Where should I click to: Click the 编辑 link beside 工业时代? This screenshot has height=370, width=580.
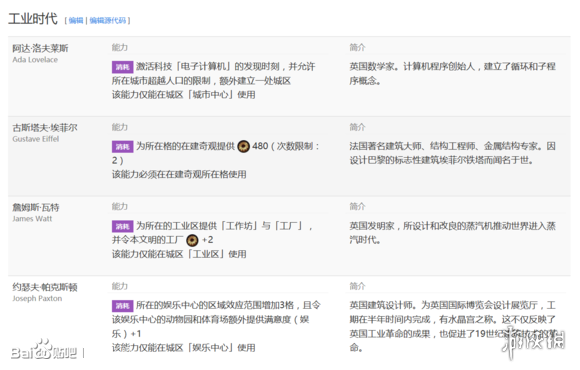(76, 20)
